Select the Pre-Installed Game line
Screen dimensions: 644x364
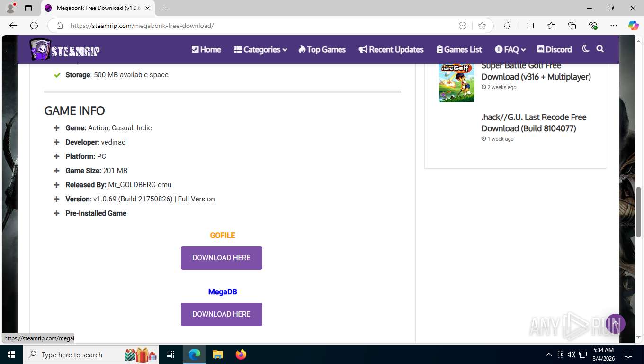click(96, 213)
